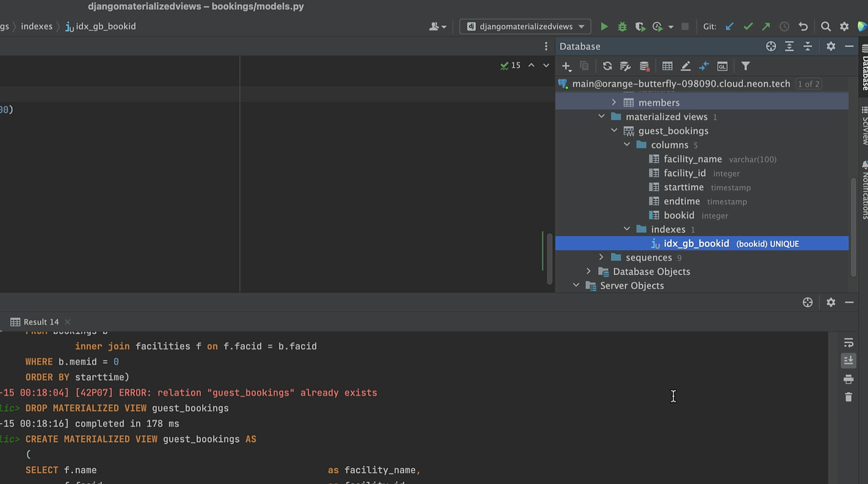This screenshot has height=484, width=868.
Task: Toggle scroll to end of output
Action: (848, 360)
